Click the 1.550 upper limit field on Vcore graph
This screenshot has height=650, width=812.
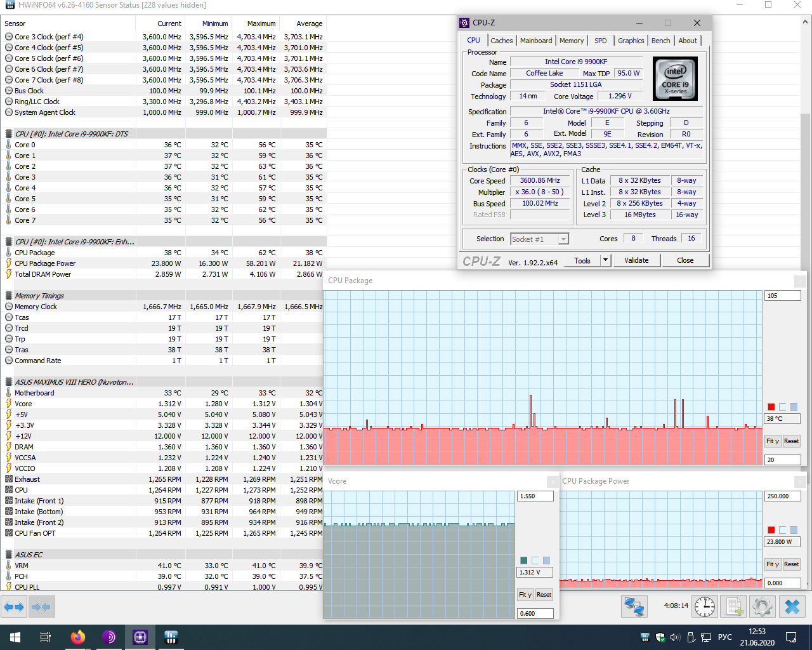[x=535, y=496]
